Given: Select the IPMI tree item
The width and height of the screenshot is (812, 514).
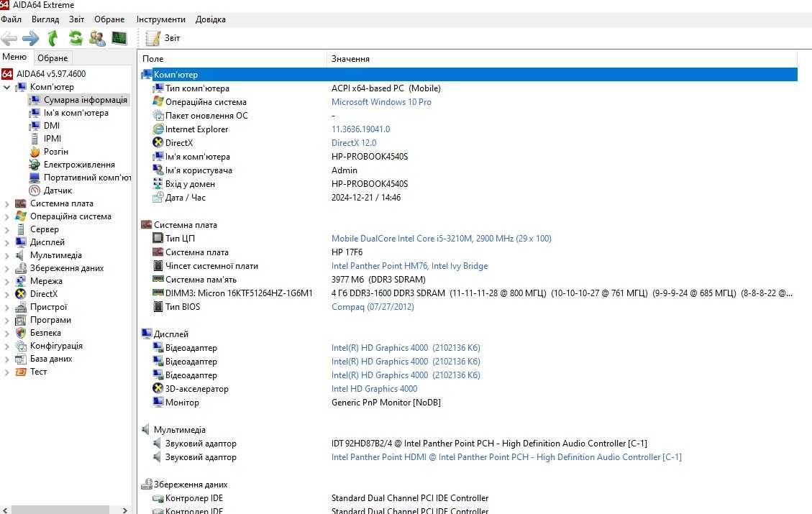Looking at the screenshot, I should (53, 139).
